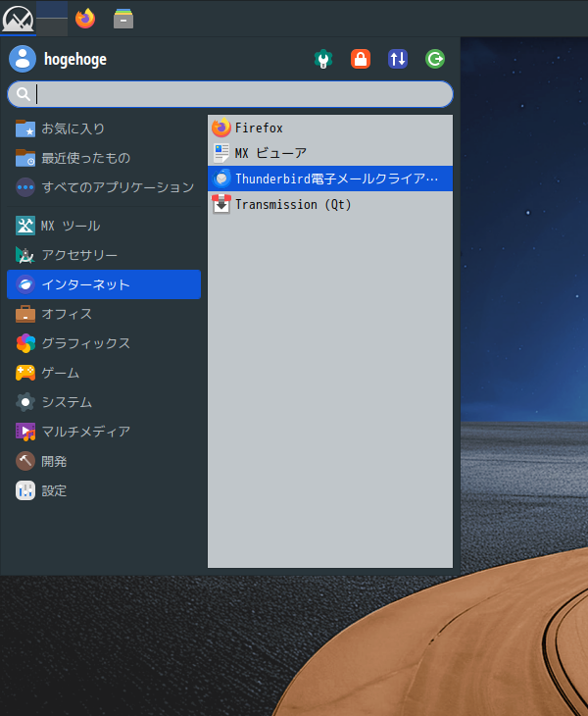Screen dimensions: 588x716
Task: Show すべてのアプリケーション all applications
Action: point(104,187)
